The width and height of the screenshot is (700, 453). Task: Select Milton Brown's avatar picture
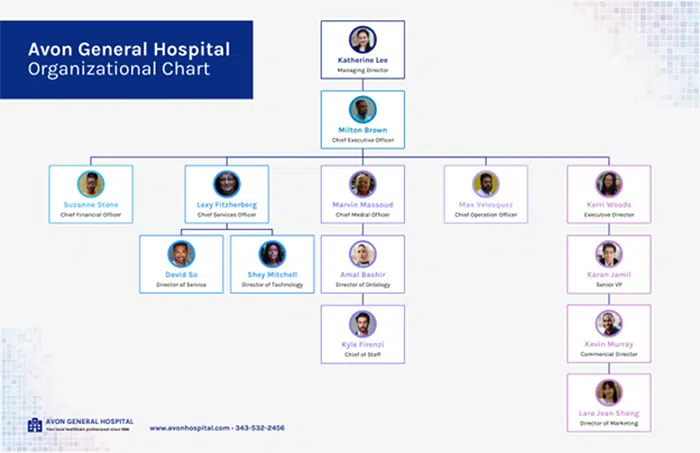[362, 110]
